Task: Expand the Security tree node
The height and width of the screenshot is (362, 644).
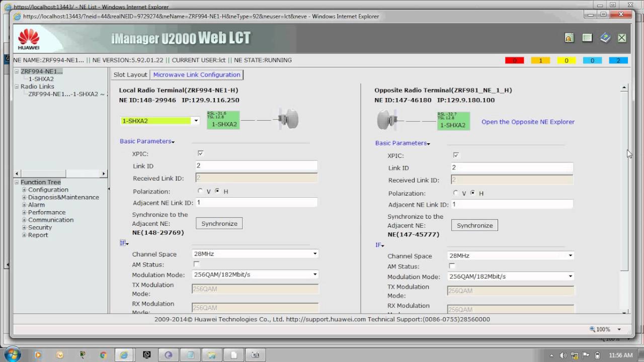Action: [24, 228]
